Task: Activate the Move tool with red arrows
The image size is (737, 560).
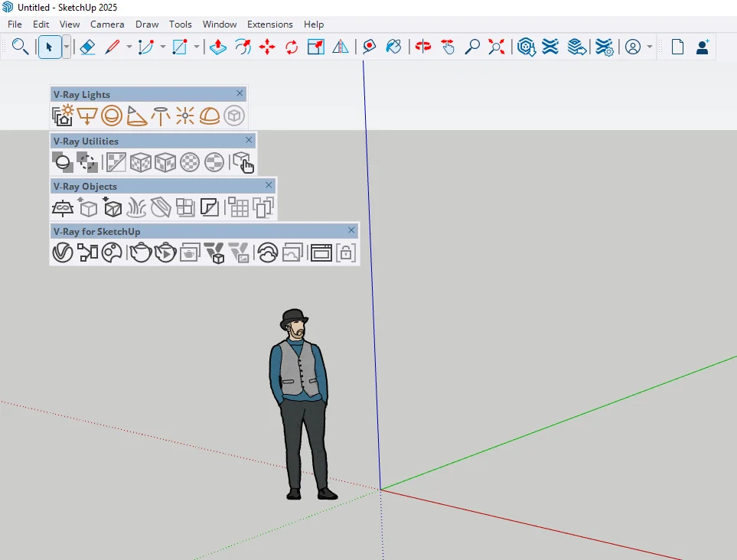Action: tap(267, 47)
